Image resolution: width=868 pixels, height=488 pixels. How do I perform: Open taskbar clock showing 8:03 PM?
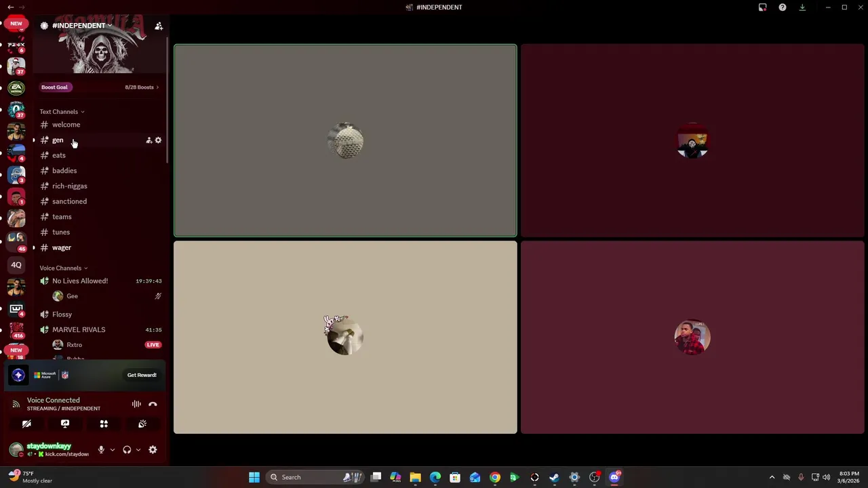pyautogui.click(x=849, y=477)
